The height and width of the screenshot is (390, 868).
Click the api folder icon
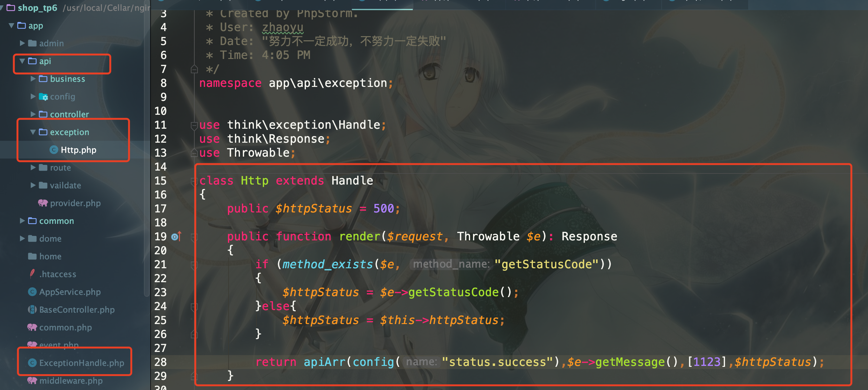(32, 61)
